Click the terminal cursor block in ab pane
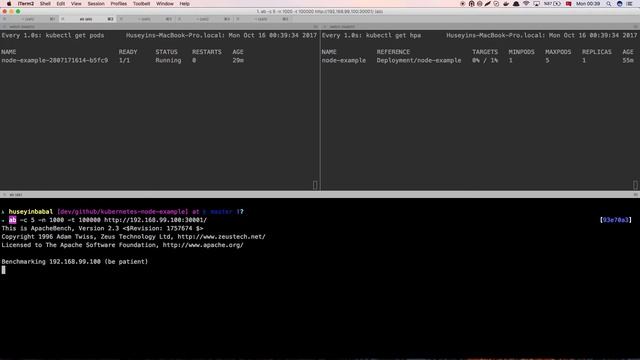The height and width of the screenshot is (360, 640). 4,270
